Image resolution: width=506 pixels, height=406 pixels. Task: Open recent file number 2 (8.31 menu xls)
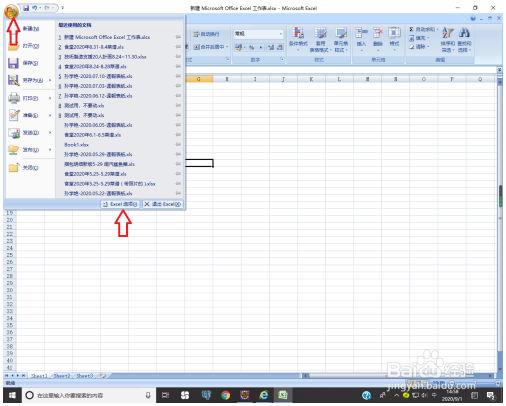(94, 47)
